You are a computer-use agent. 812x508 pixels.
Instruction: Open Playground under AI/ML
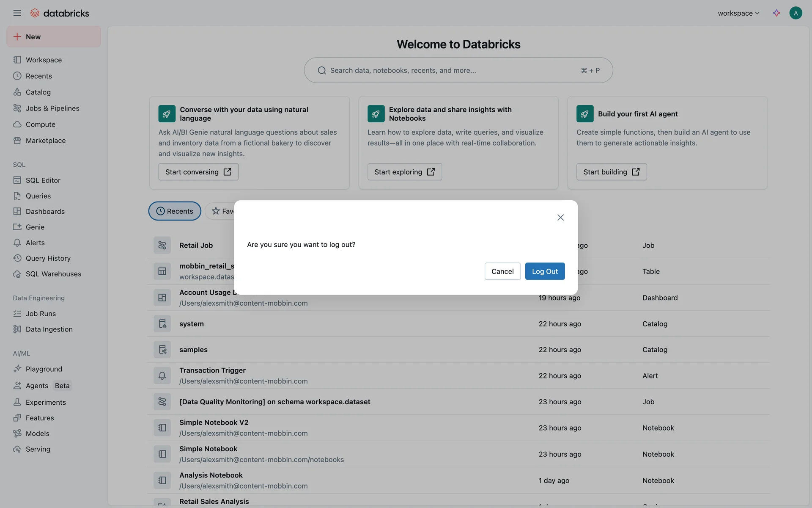click(x=44, y=369)
